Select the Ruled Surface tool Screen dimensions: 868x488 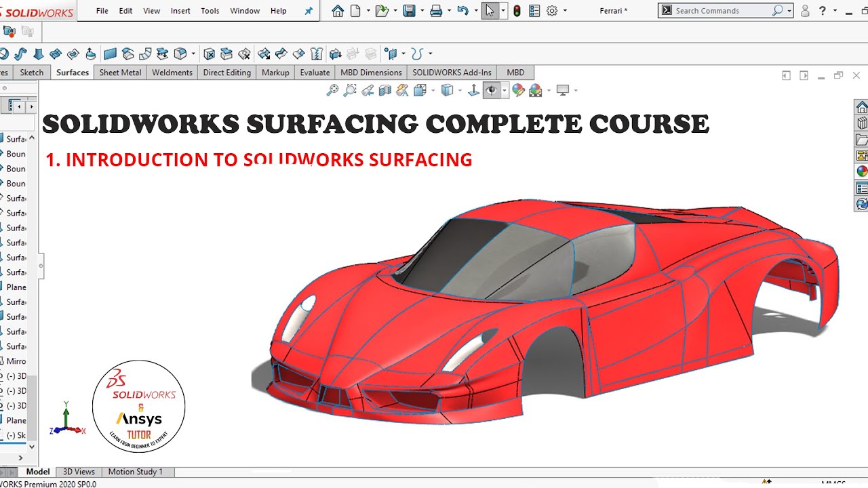(x=145, y=54)
